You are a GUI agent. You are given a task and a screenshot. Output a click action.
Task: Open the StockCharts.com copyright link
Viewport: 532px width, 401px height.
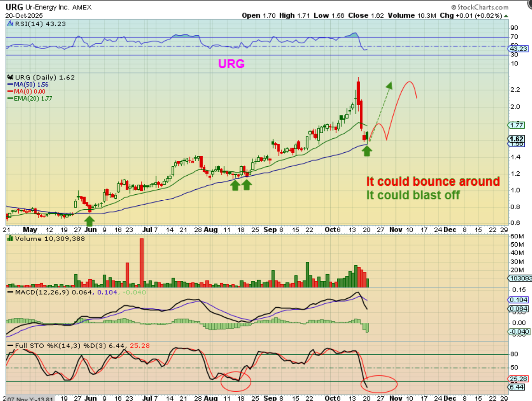coord(480,7)
